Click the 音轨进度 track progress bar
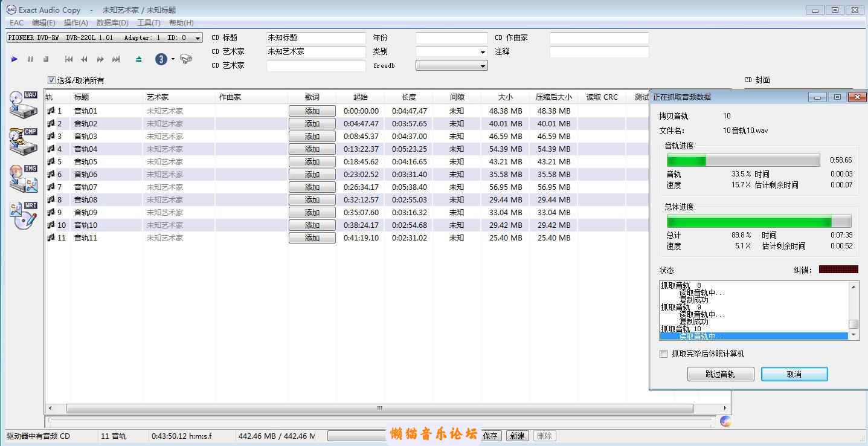Image resolution: width=868 pixels, height=446 pixels. [743, 160]
